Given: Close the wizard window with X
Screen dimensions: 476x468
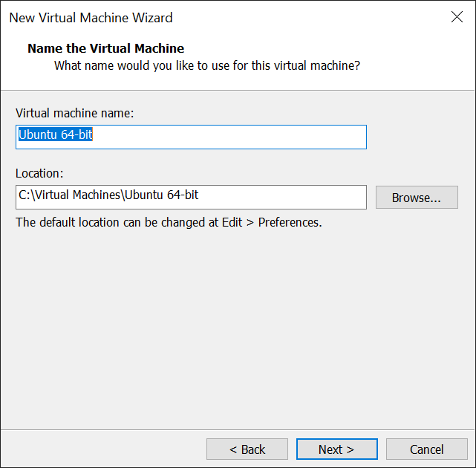Looking at the screenshot, I should coord(457,17).
